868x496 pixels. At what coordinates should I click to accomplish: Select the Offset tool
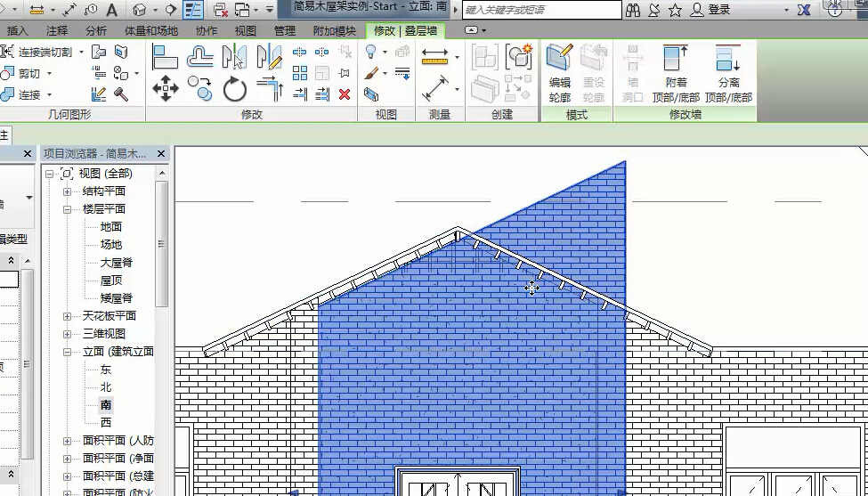click(x=200, y=58)
